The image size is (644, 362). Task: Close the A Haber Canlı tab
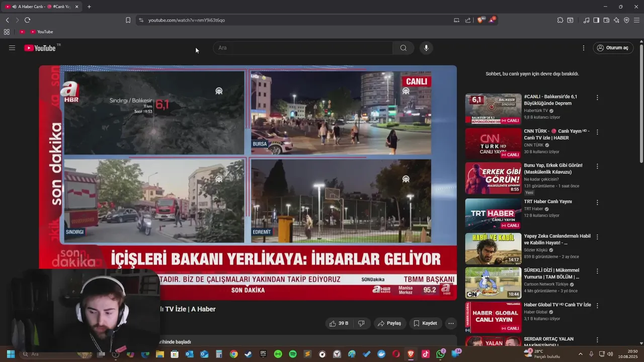tap(77, 7)
